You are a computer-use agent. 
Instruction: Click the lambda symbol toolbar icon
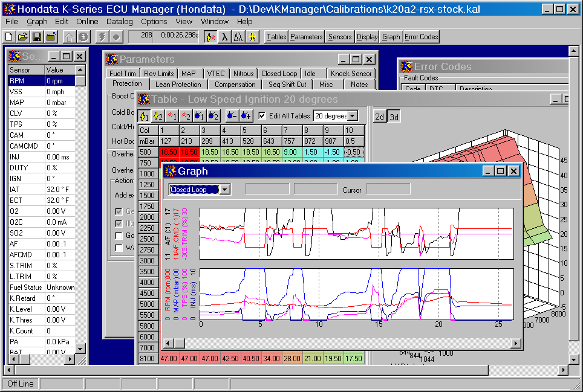tap(224, 37)
